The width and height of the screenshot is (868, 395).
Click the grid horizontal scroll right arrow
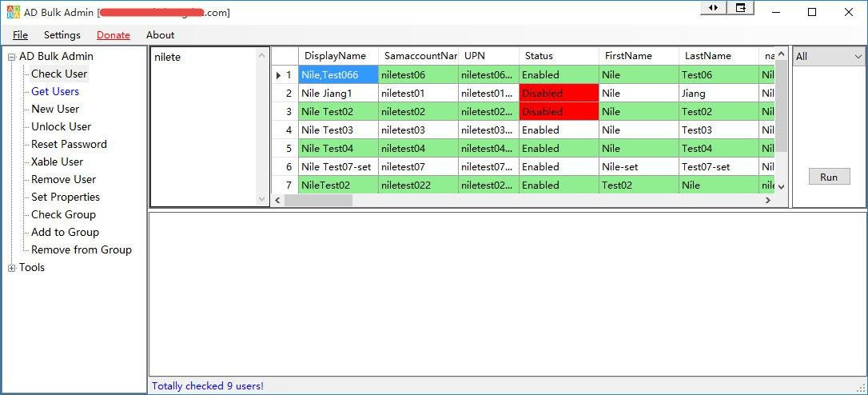coord(768,200)
